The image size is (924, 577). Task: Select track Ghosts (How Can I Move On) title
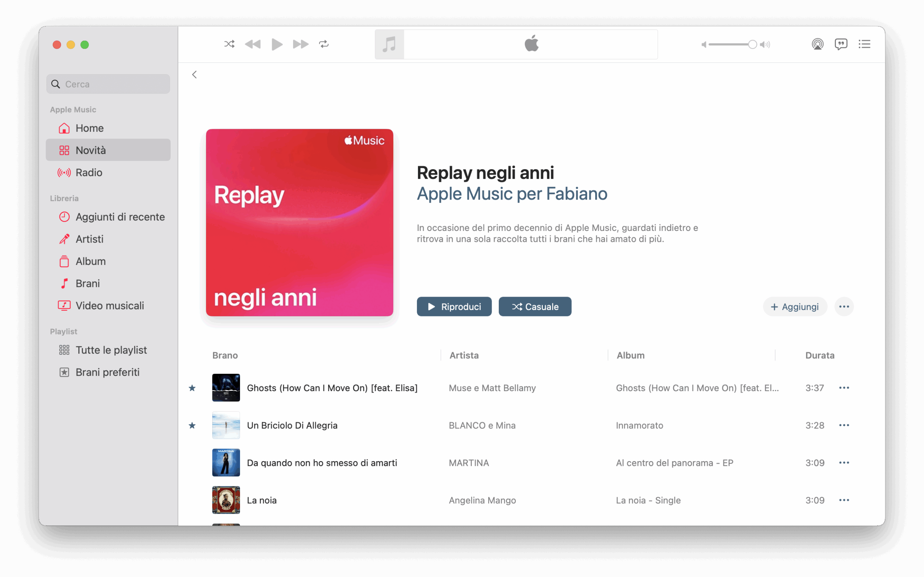coord(332,388)
